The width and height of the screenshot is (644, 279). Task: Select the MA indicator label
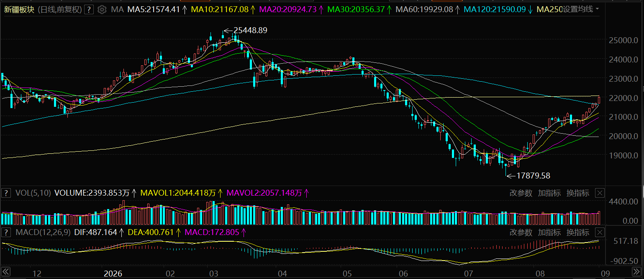pyautogui.click(x=117, y=9)
